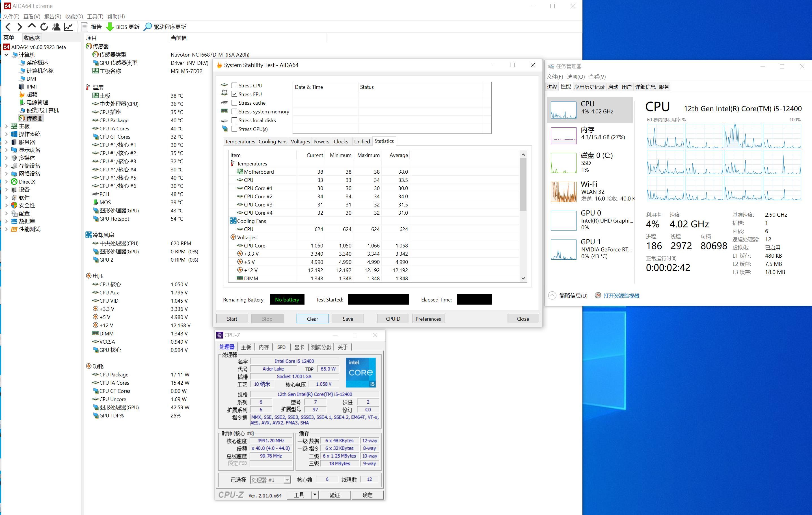Open the 工具(T) menu in AIDA64

coord(95,16)
